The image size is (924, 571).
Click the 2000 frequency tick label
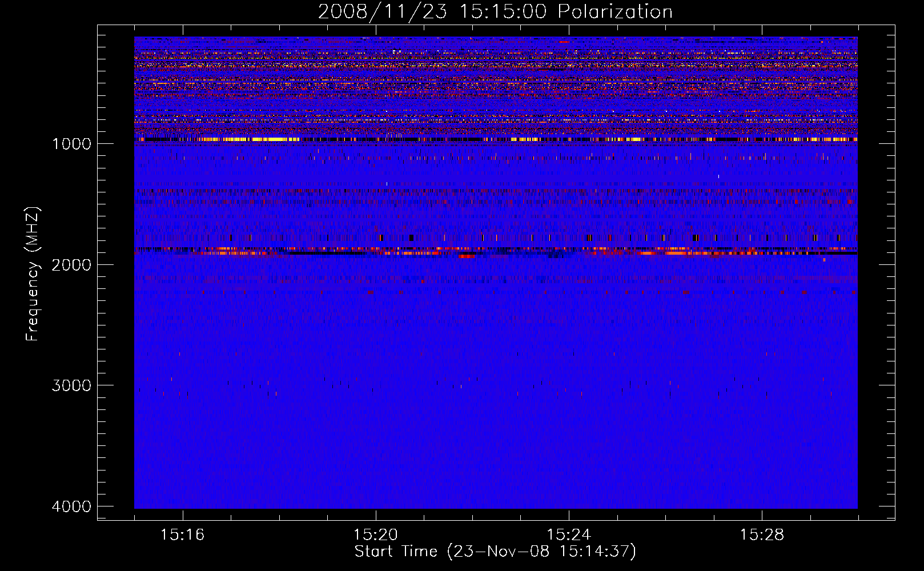point(71,265)
